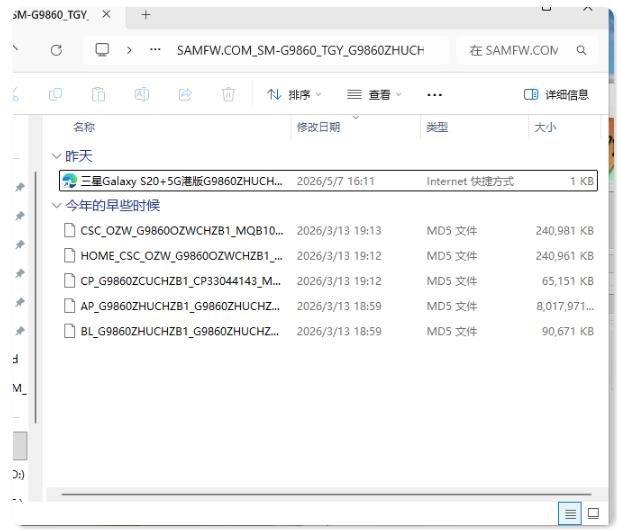Click the file icon of the AP_G9860 row
Image resolution: width=617 pixels, height=530 pixels.
tap(70, 306)
